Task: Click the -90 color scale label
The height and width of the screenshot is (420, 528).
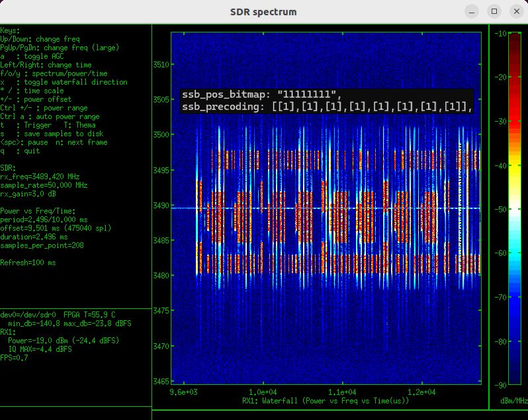Action: (x=500, y=385)
